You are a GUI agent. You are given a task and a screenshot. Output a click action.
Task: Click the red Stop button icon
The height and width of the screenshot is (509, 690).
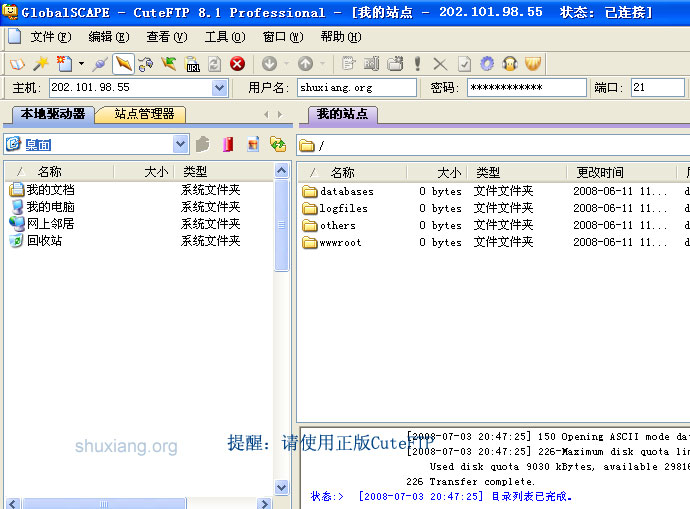[x=238, y=64]
